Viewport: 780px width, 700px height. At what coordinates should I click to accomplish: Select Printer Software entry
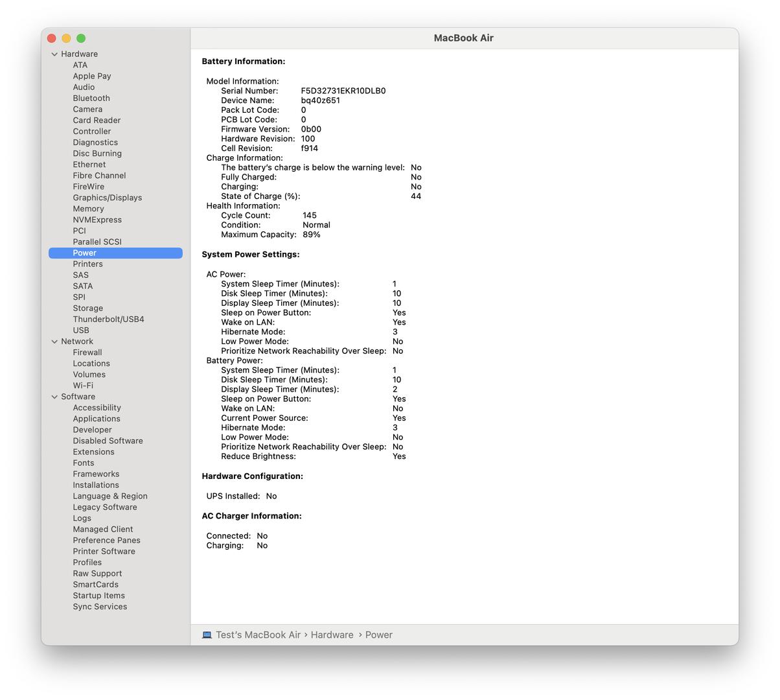pos(104,551)
